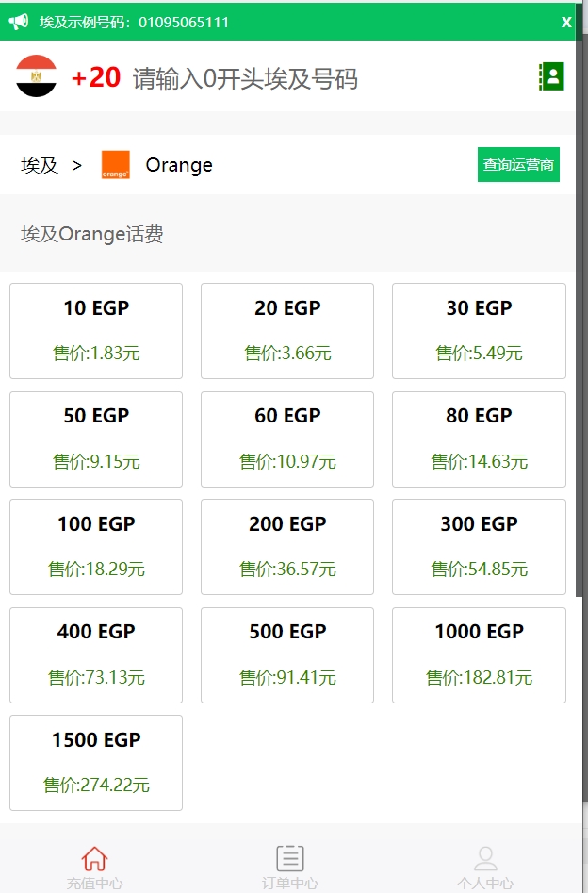Choose the 1000 EGP top-up package
This screenshot has width=588, height=893.
[479, 654]
